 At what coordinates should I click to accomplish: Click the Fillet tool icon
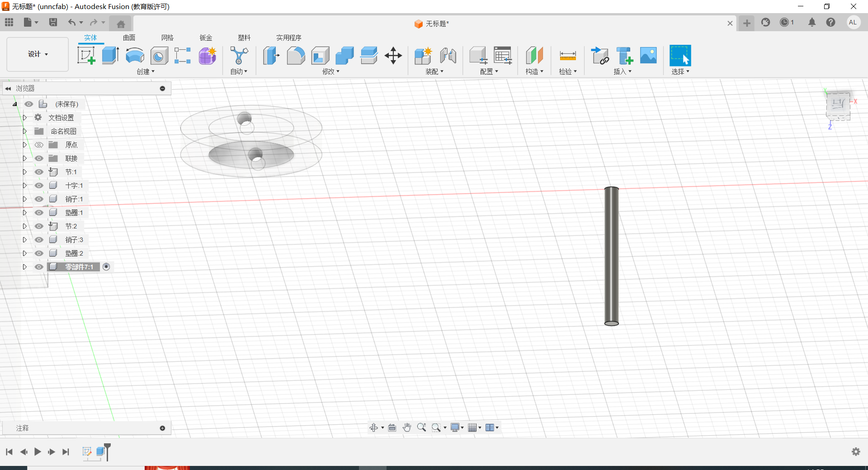(x=296, y=56)
